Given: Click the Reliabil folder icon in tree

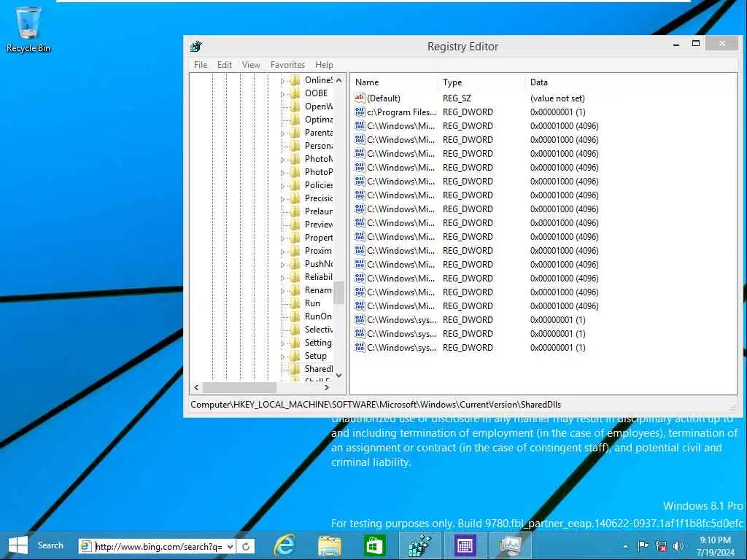Looking at the screenshot, I should (x=295, y=277).
